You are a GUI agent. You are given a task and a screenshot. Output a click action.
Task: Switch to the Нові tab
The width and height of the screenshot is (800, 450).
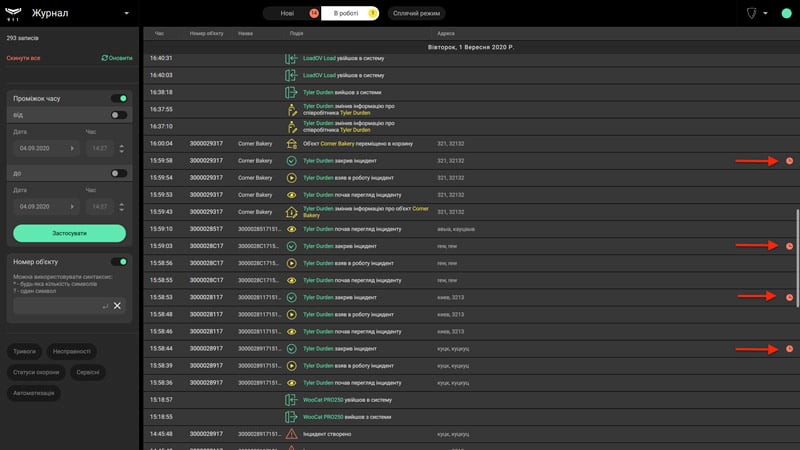(292, 13)
